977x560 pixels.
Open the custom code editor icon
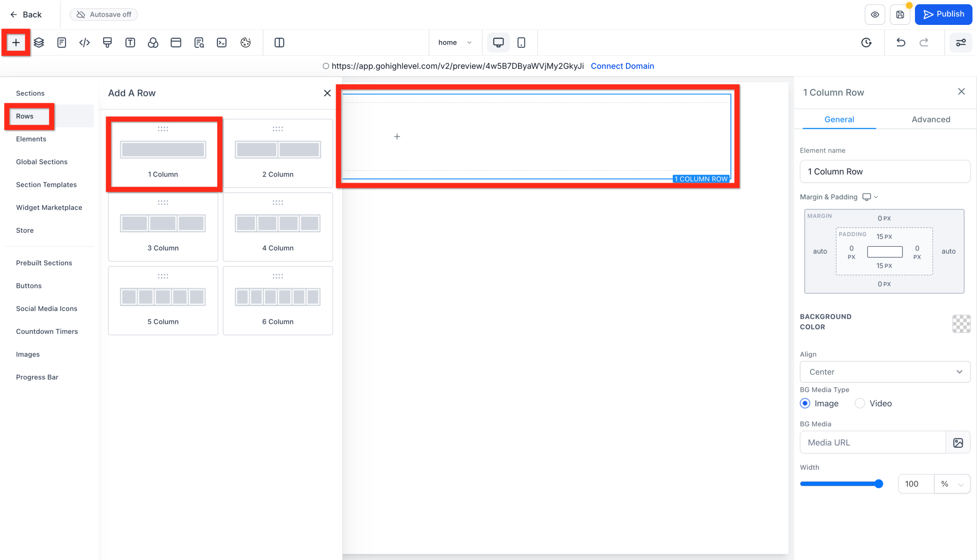(x=84, y=42)
